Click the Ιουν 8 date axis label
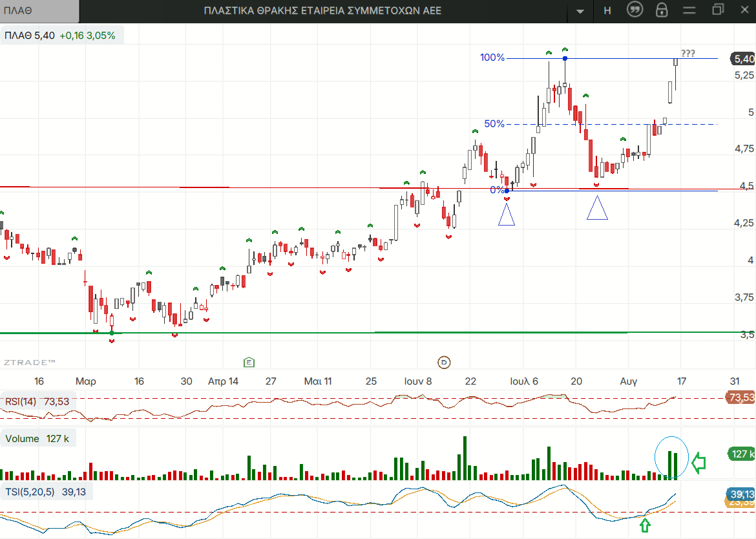This screenshot has width=756, height=539. point(418,381)
